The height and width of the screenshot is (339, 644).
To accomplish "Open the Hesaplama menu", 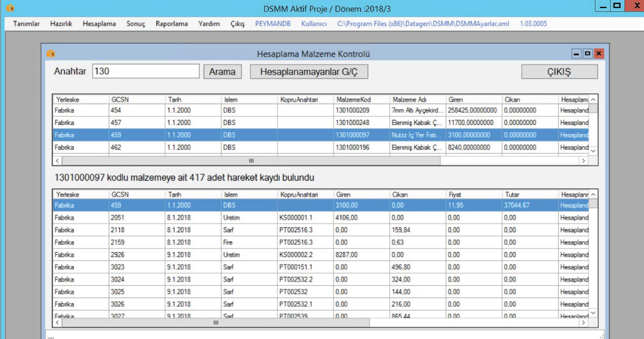I will (99, 24).
